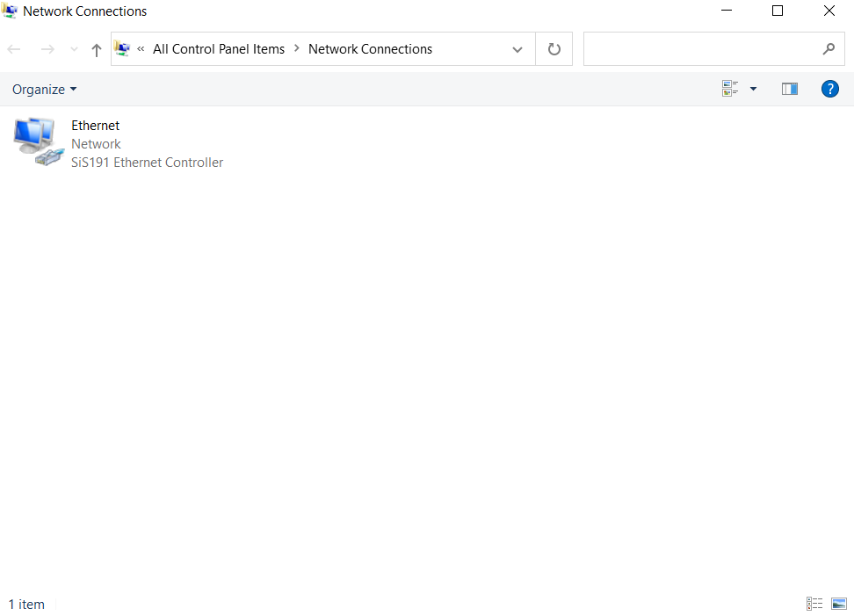Screen dimensions: 854x616
Task: Focus the search input field
Action: point(703,49)
